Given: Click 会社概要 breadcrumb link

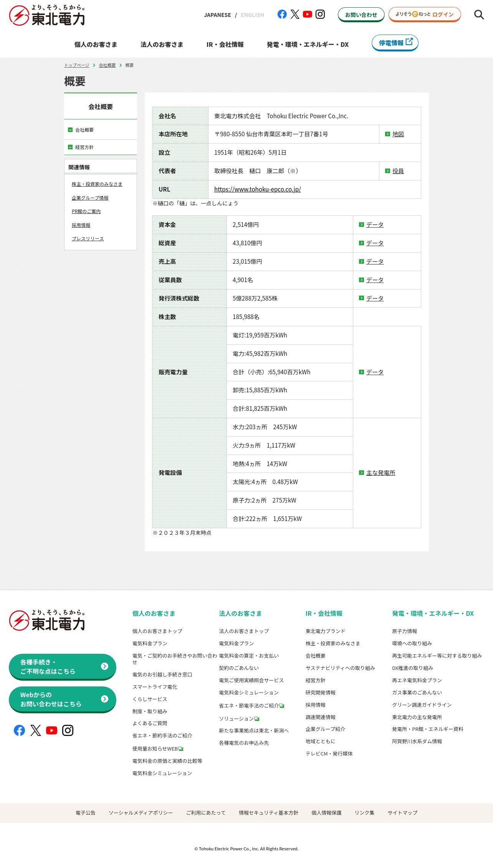Looking at the screenshot, I should (x=107, y=65).
